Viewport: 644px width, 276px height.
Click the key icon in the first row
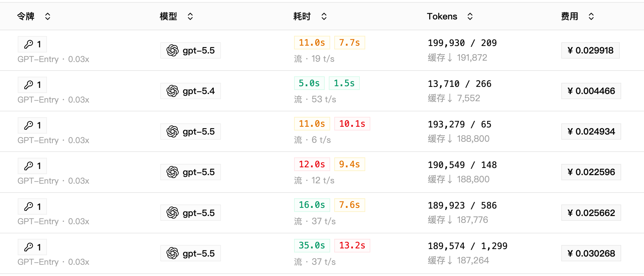pos(29,44)
